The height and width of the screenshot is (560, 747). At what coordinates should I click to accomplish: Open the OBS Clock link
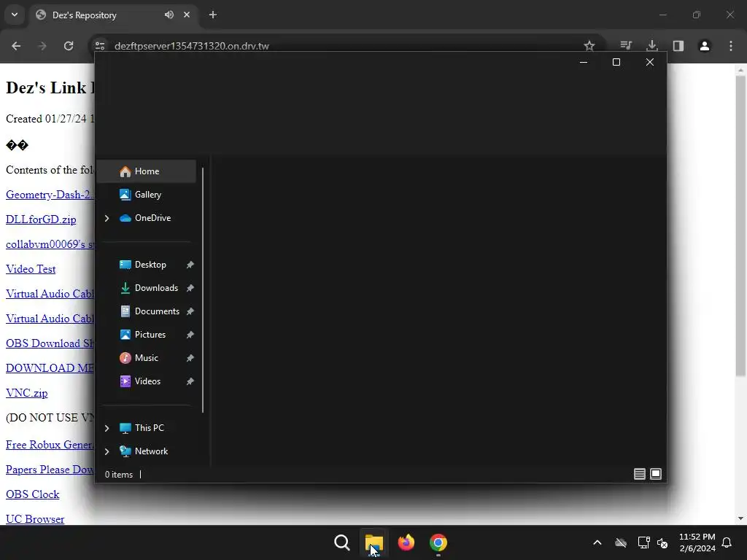(x=32, y=494)
